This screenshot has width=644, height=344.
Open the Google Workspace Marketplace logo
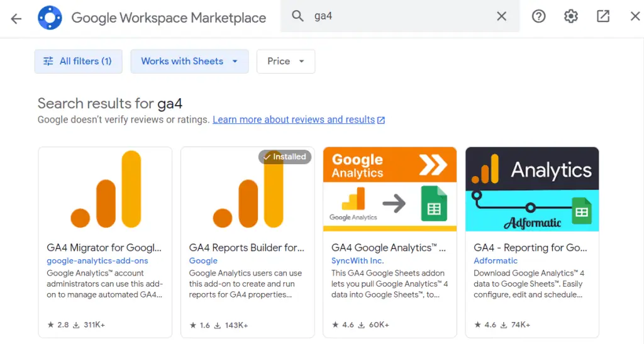tap(50, 18)
